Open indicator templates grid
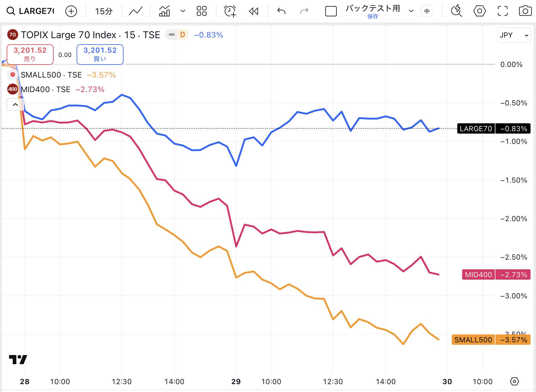536x392 pixels. click(201, 11)
